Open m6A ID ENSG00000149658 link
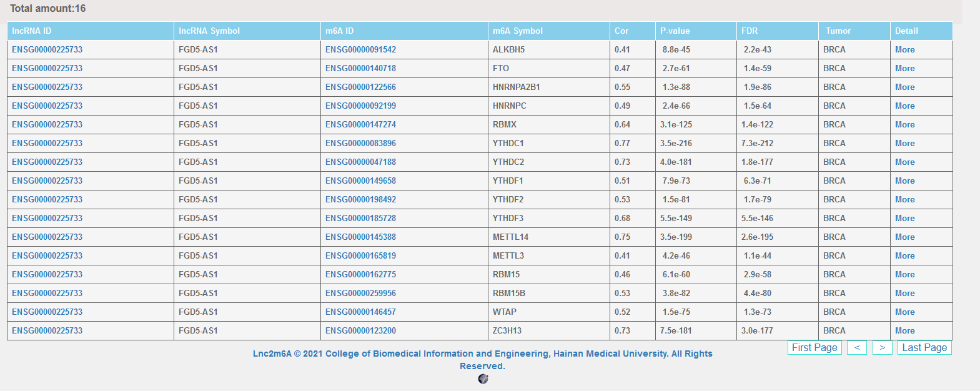The height and width of the screenshot is (391, 980). point(360,181)
